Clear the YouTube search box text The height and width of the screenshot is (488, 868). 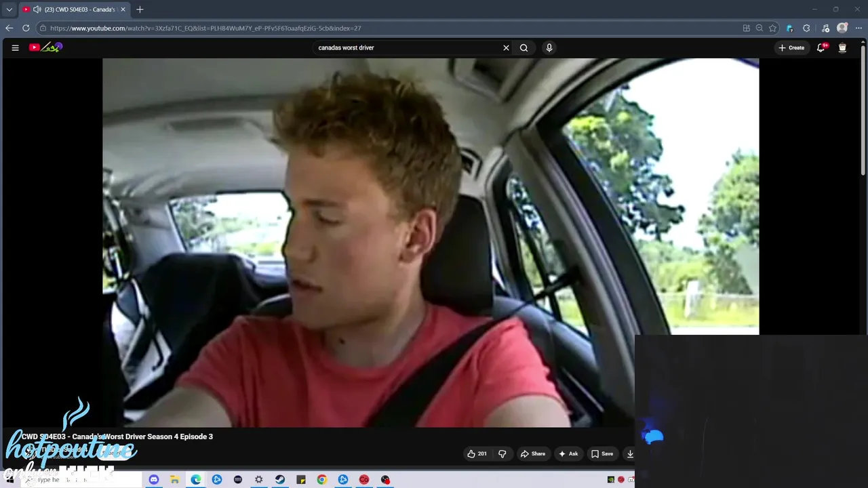tap(506, 47)
